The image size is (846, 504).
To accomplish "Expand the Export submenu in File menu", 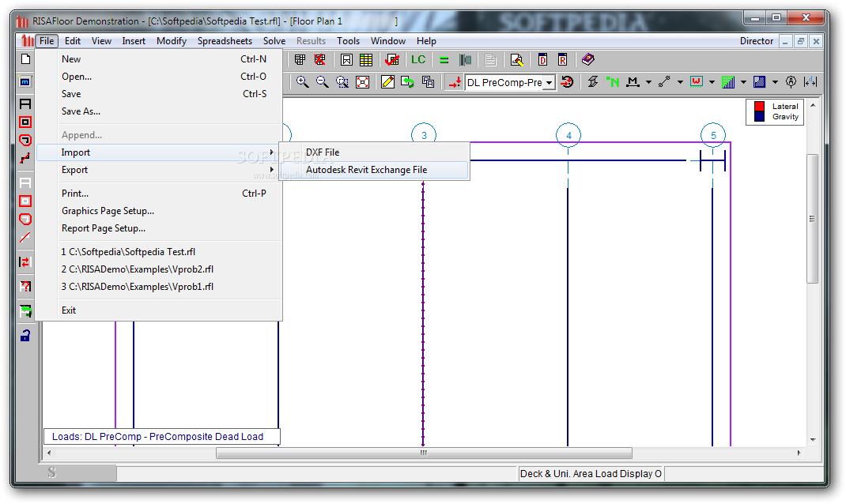I will click(160, 170).
